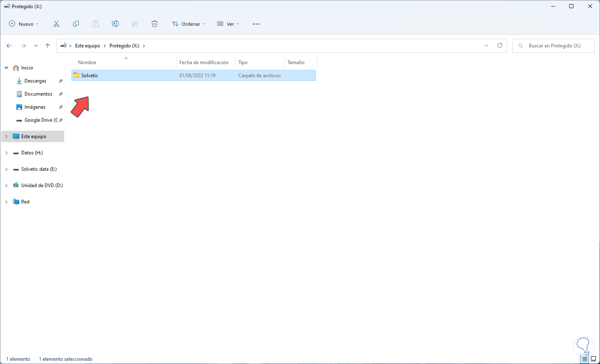Select Descargas in the sidebar
The image size is (600, 364).
pyautogui.click(x=36, y=81)
